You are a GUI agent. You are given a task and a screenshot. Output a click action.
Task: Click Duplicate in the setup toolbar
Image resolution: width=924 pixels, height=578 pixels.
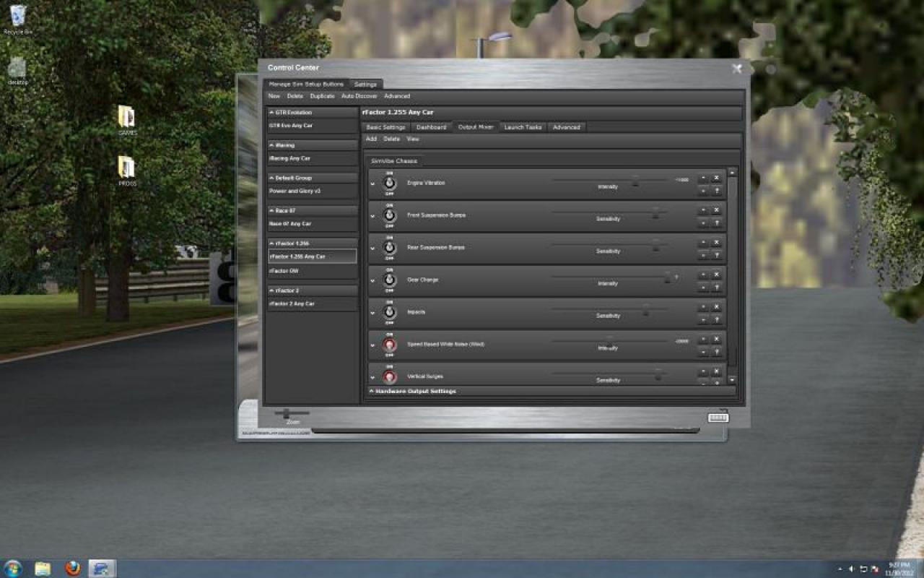tap(323, 96)
